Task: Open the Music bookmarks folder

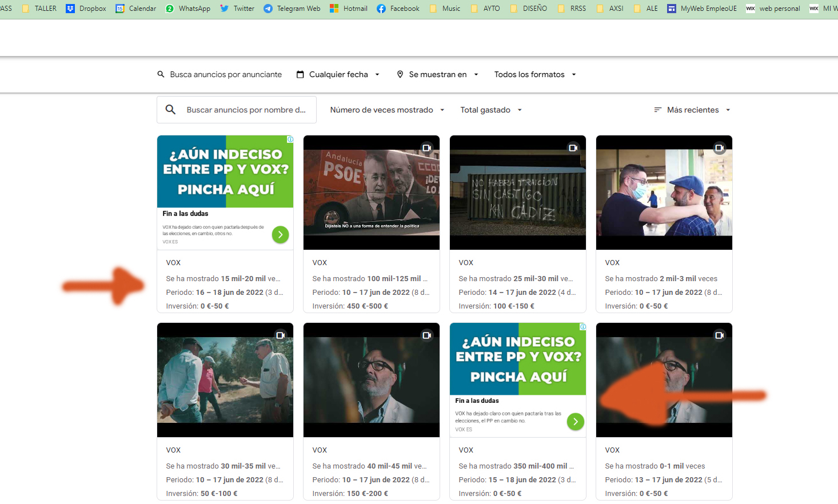Action: (x=445, y=9)
